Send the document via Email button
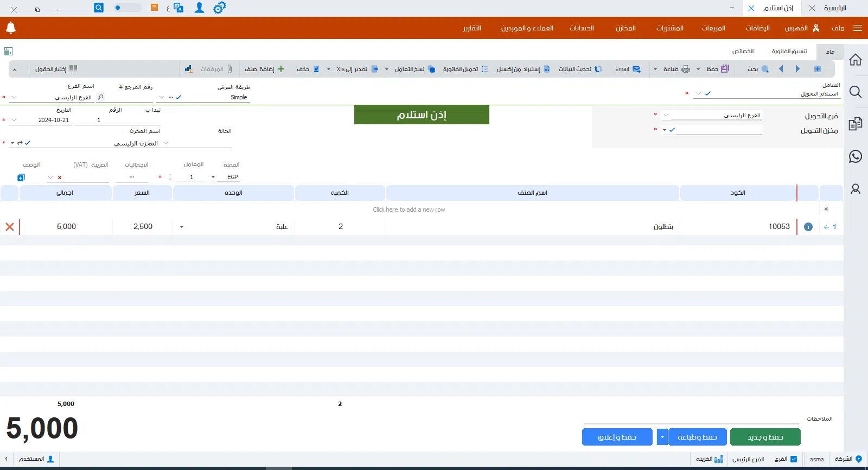The height and width of the screenshot is (470, 868). click(628, 69)
